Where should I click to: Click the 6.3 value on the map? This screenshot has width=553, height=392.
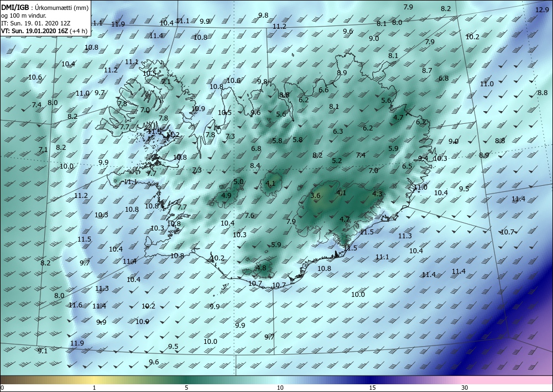click(338, 131)
